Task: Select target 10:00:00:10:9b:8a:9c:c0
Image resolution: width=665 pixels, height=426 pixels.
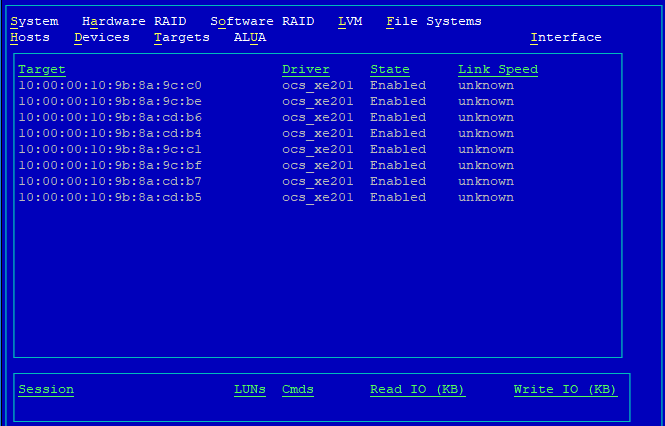Action: (110, 85)
